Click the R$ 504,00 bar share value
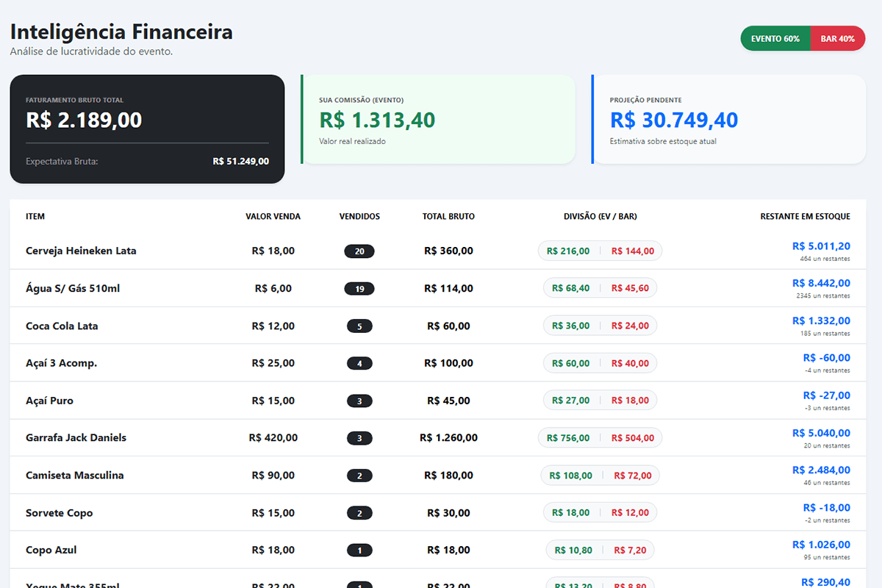882x588 pixels. (633, 438)
